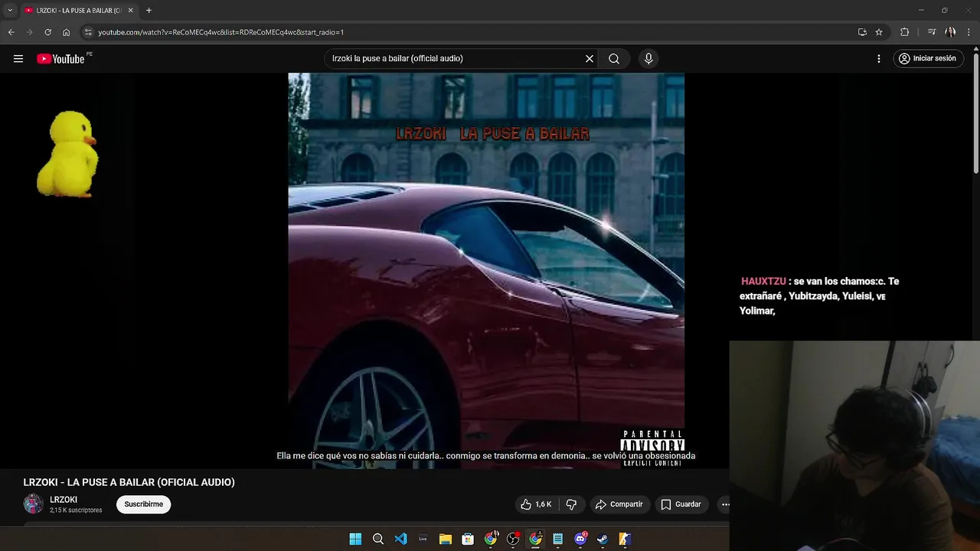Image resolution: width=980 pixels, height=551 pixels.
Task: Open Steam from the taskbar
Action: [x=603, y=539]
